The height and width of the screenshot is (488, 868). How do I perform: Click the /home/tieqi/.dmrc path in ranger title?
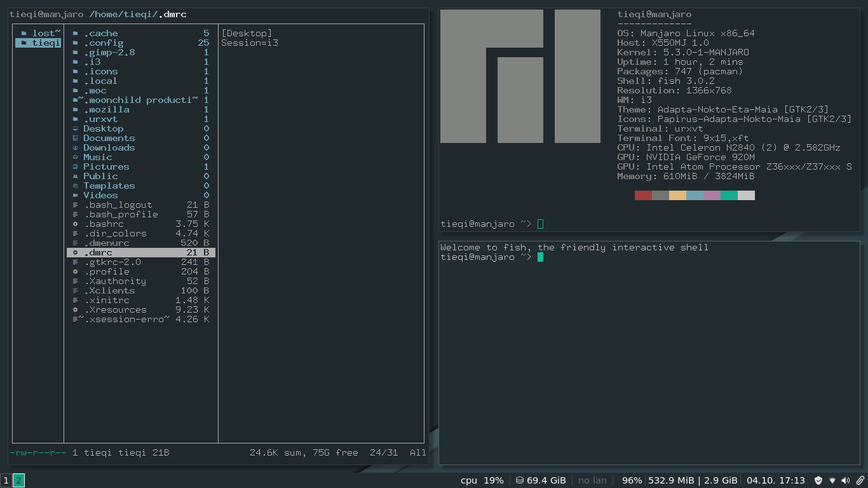pos(138,15)
